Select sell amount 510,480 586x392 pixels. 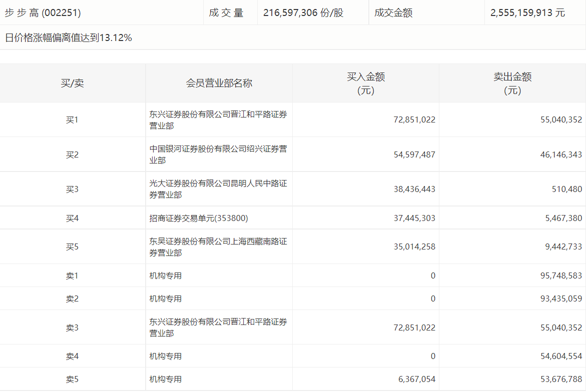click(x=567, y=189)
